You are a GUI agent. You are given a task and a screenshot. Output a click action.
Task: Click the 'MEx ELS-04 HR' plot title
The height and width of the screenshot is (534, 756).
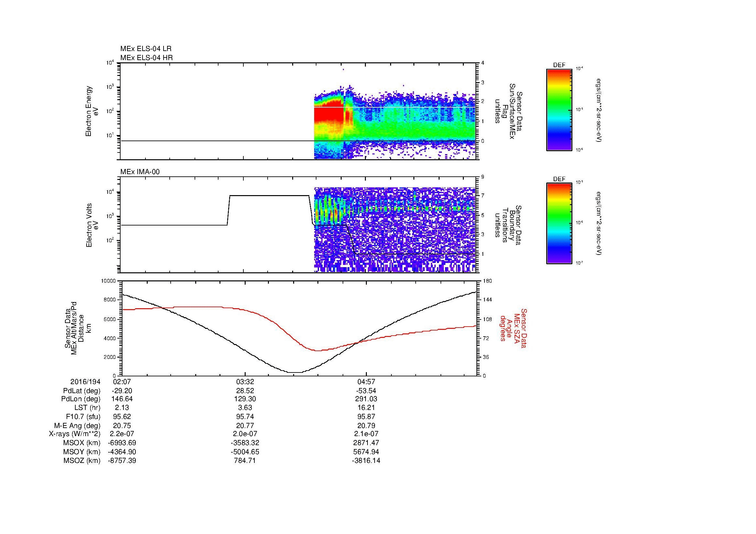click(146, 58)
